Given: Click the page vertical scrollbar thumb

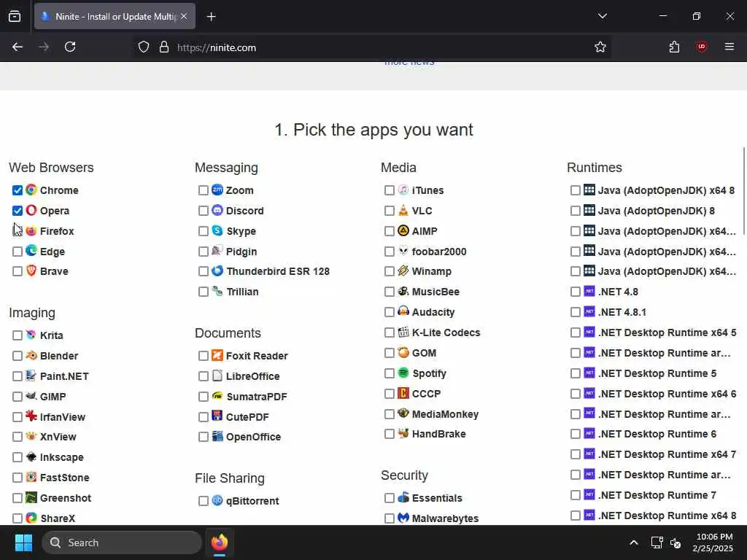Looking at the screenshot, I should click(743, 190).
